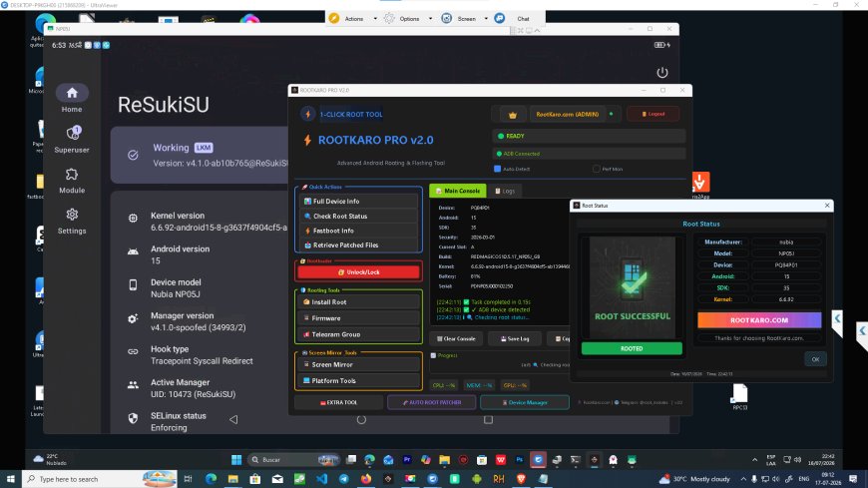Click AUTO ROOT PATCHER button
Image resolution: width=868 pixels, height=488 pixels.
point(431,403)
